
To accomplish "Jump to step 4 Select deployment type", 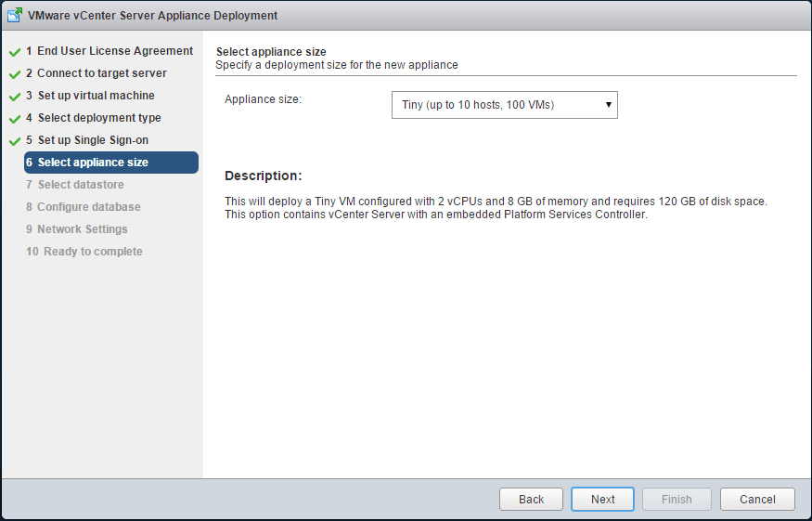I will tap(94, 118).
